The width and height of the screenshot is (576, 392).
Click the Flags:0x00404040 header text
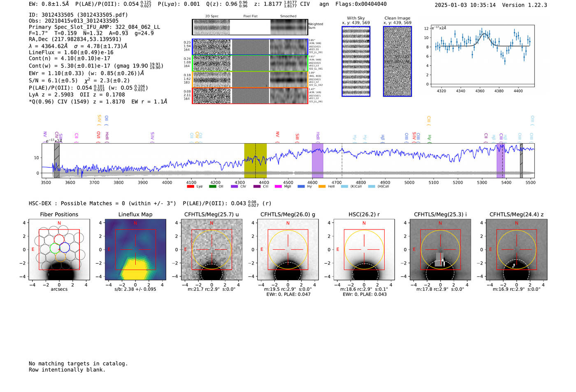(x=361, y=4)
